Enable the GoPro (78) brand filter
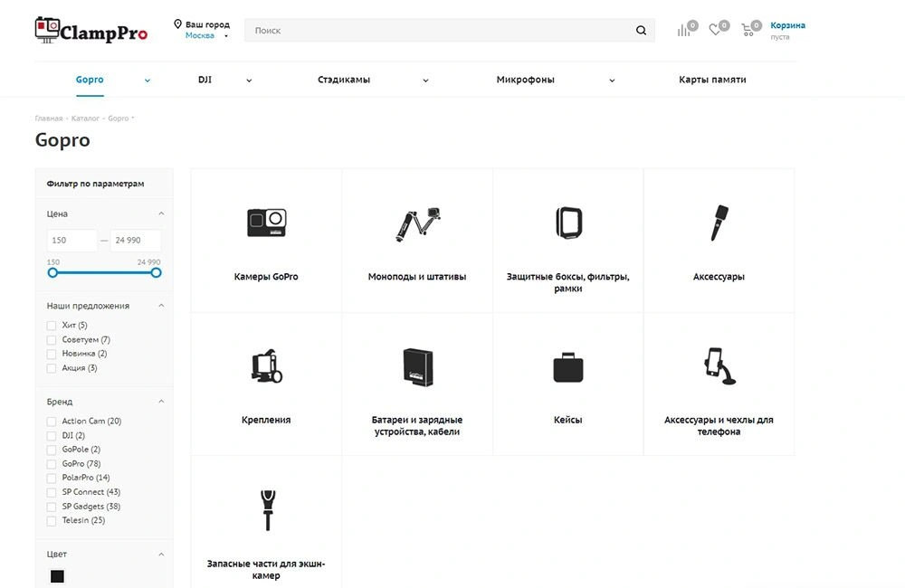Screen dimensions: 905x588 (52, 464)
